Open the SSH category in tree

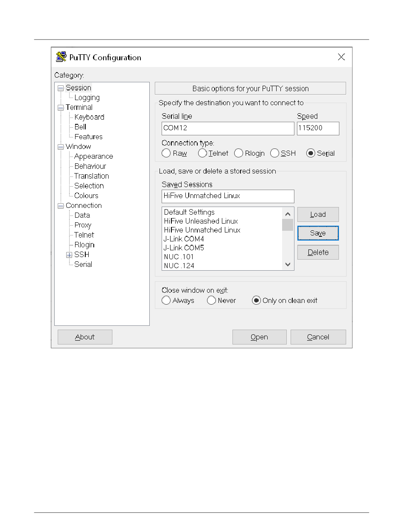click(x=81, y=255)
